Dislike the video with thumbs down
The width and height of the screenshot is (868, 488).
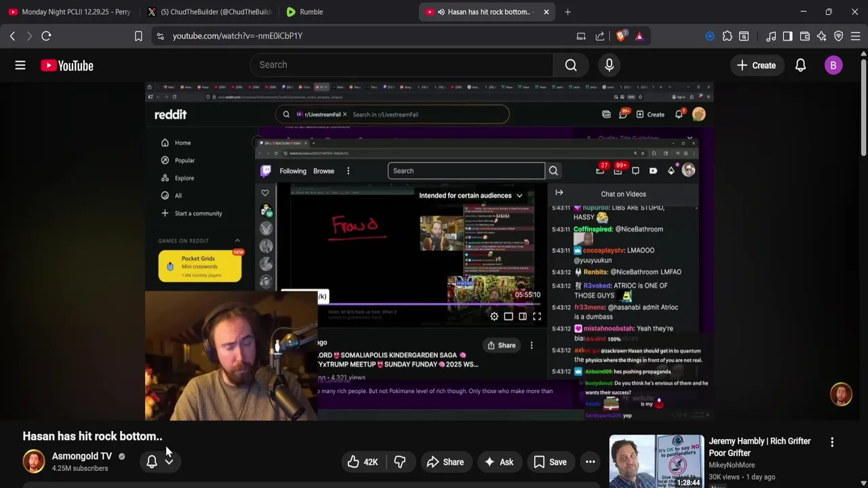(x=400, y=462)
